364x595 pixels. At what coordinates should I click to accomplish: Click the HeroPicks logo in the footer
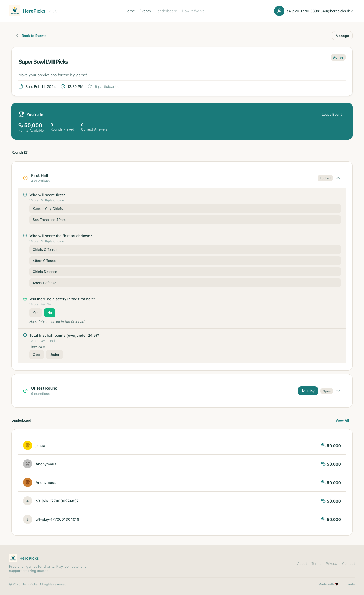pyautogui.click(x=13, y=558)
